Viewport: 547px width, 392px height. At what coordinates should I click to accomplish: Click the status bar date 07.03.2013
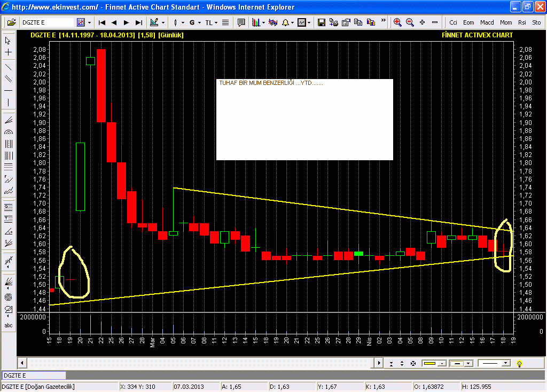tap(189, 387)
